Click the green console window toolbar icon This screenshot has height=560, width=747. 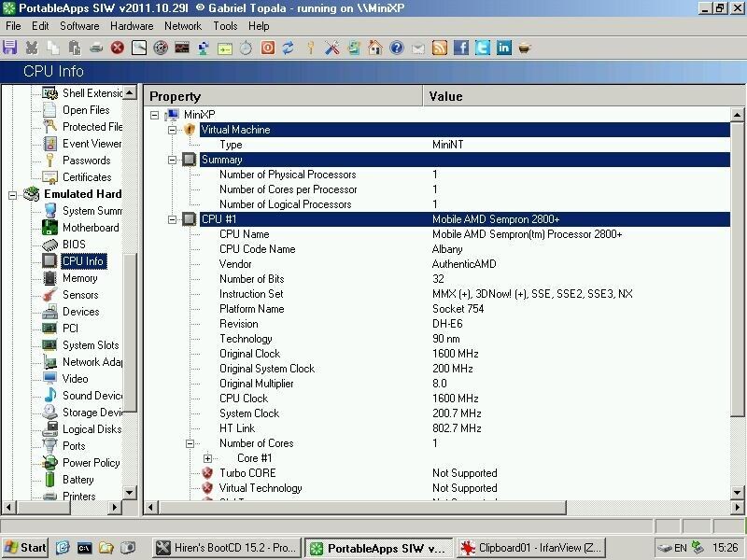(x=225, y=49)
